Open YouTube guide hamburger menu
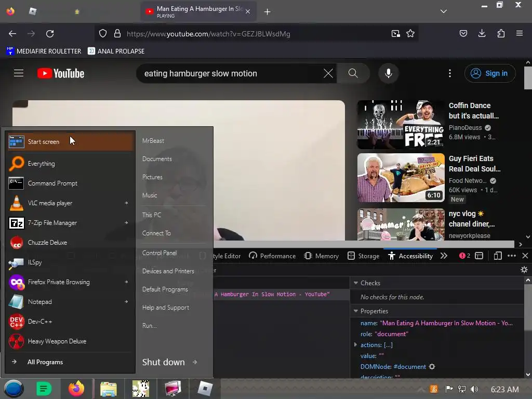 coord(19,73)
